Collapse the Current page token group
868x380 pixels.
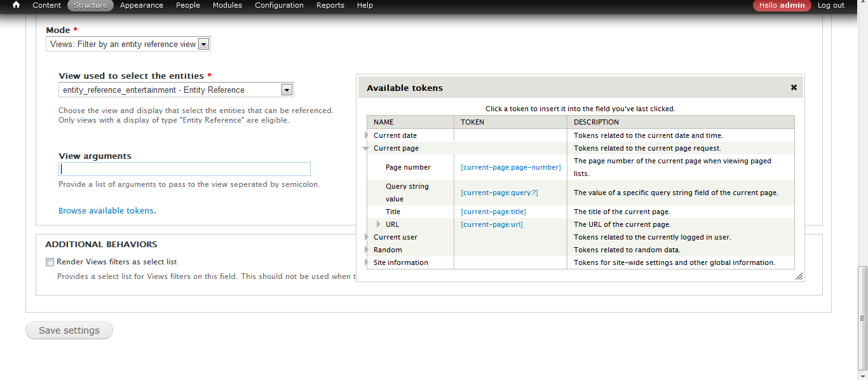(x=366, y=147)
